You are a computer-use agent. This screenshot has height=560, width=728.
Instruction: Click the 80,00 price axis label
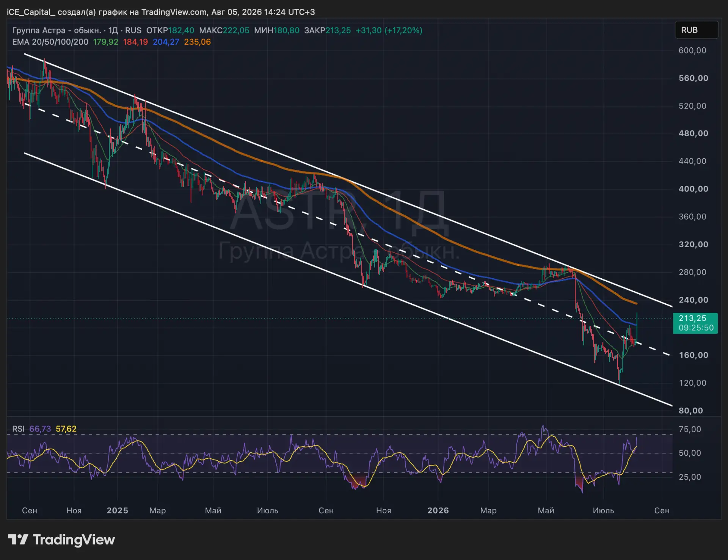click(x=691, y=411)
